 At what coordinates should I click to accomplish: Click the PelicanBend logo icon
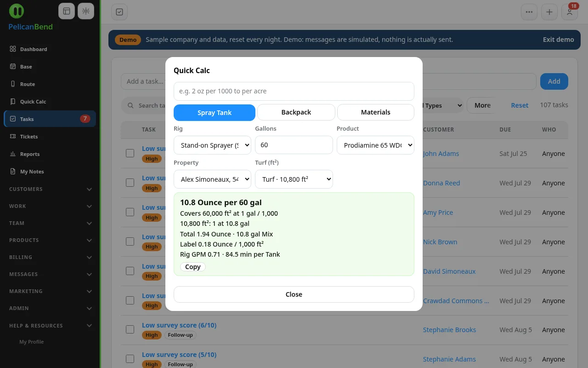(17, 11)
